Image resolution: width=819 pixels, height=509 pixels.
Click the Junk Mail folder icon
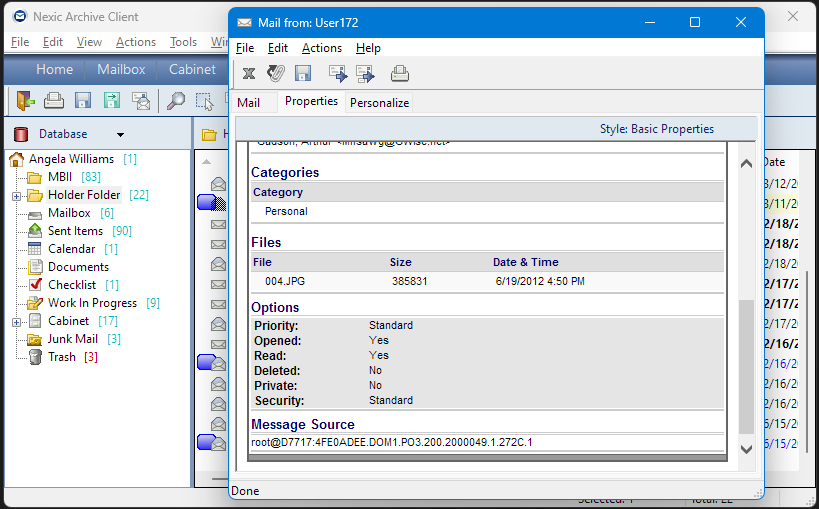[34, 339]
